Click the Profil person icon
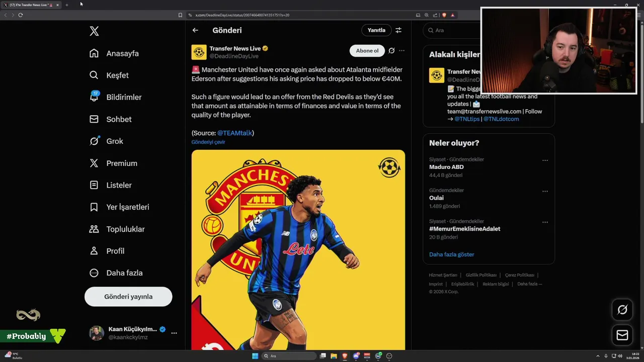The image size is (644, 362). 94,251
